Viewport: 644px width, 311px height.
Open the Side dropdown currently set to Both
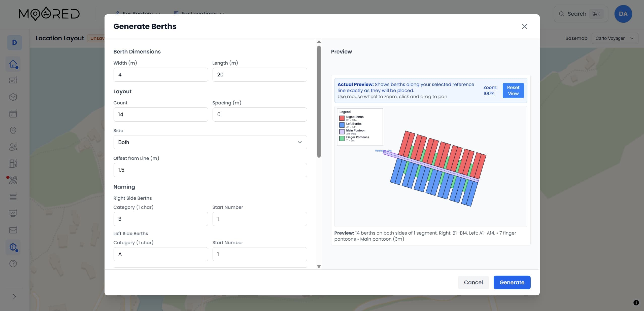(x=210, y=142)
